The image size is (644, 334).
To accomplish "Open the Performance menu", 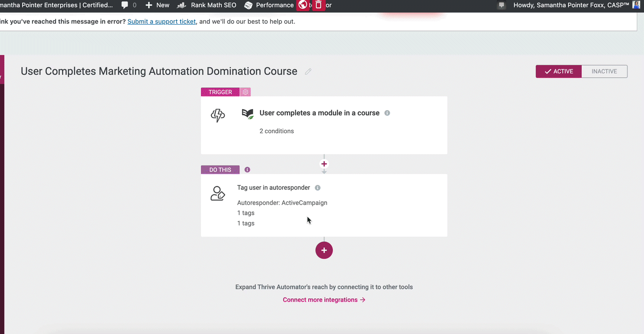I will tap(269, 5).
